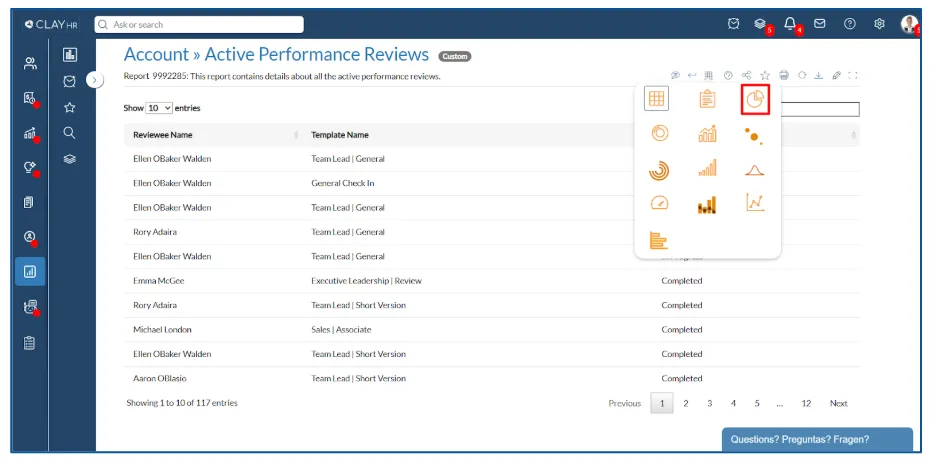Image resolution: width=931 pixels, height=462 pixels.
Task: Click the comment bubble icon in report toolbar
Action: [675, 75]
